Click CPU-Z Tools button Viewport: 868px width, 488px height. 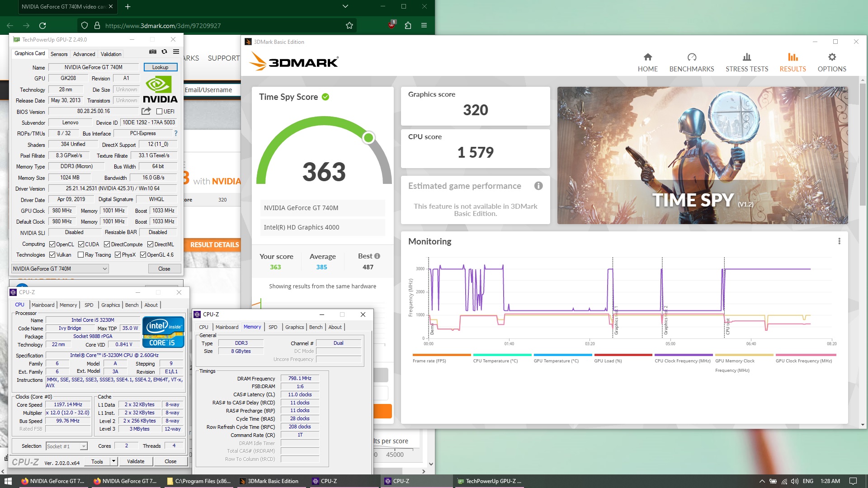tap(97, 461)
